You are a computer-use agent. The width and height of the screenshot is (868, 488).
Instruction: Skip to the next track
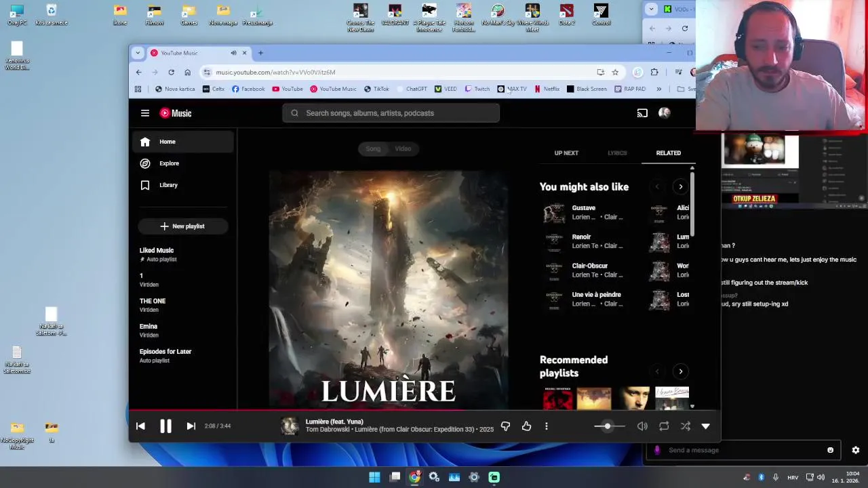click(191, 426)
